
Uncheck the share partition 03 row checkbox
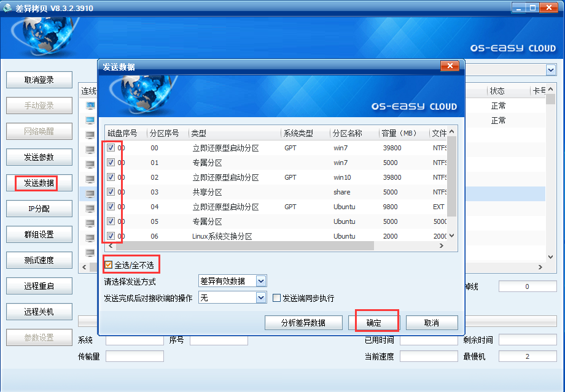(x=111, y=192)
